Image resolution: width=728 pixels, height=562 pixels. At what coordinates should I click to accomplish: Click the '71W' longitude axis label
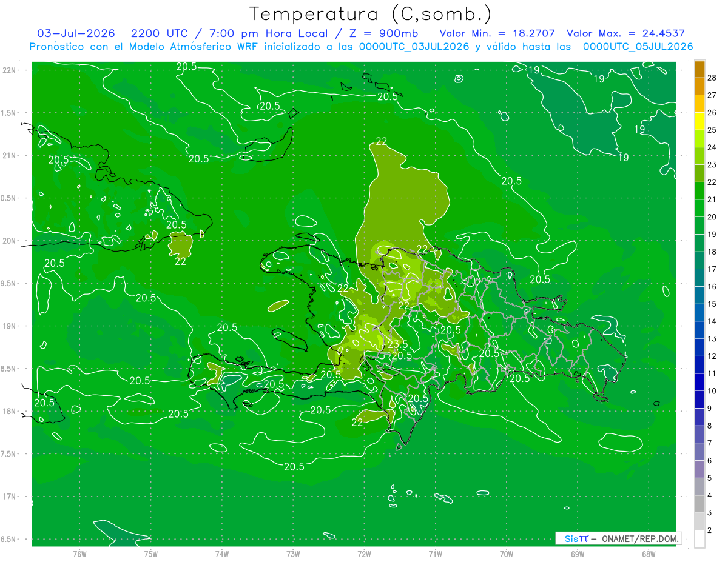point(435,554)
